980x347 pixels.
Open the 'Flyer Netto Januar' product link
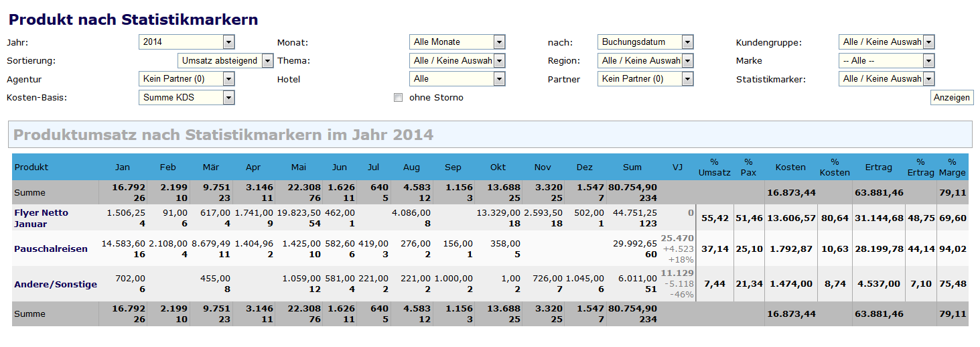[x=42, y=218]
